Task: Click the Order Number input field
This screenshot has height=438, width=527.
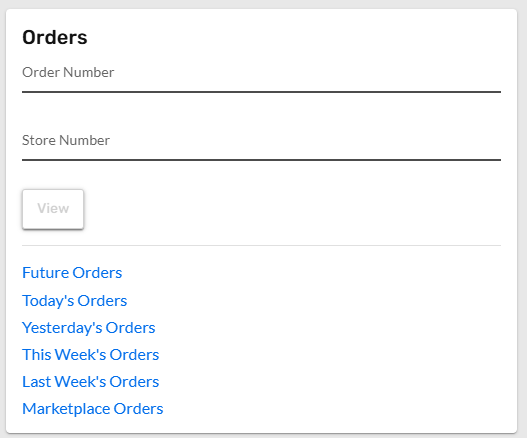Action: [261, 76]
